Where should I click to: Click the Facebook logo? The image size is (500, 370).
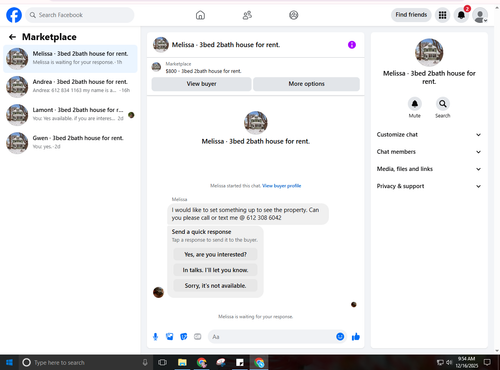pos(14,15)
